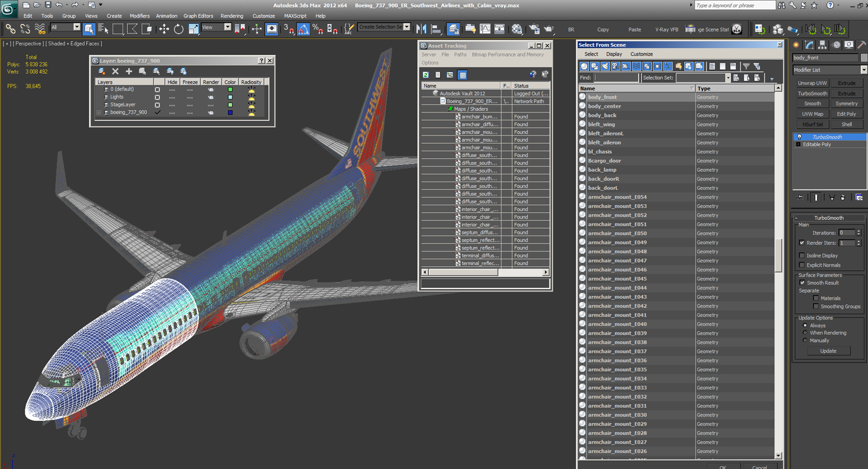Switch to the Hierarchy command panel tab
The height and width of the screenshot is (469, 868).
click(x=823, y=45)
